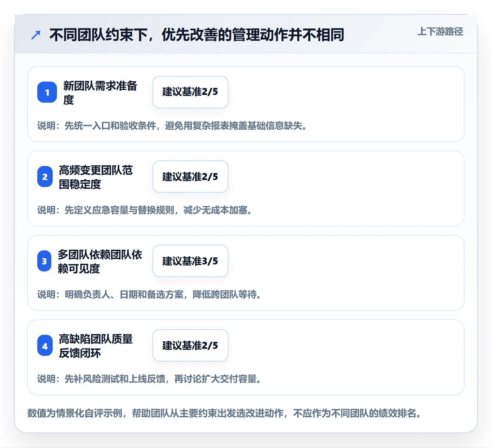Click the footer note starting 数值为情景化自评示例
Viewport: 492px width, 448px height.
tap(225, 413)
